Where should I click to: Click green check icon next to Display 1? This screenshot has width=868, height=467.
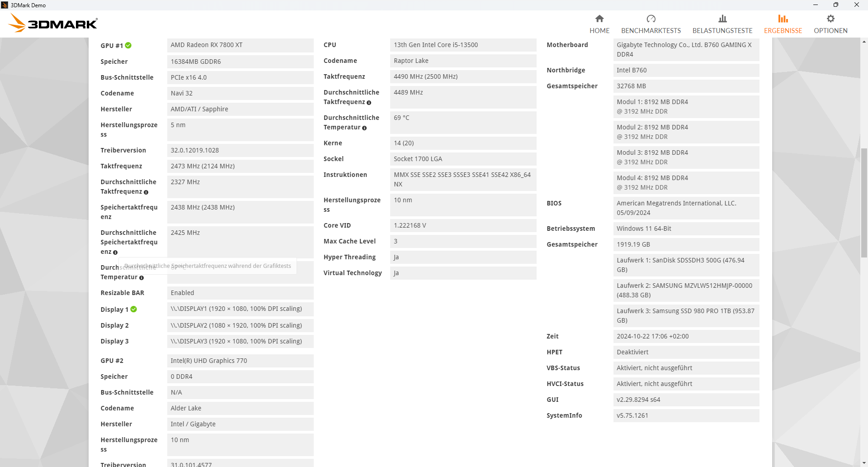coord(134,309)
